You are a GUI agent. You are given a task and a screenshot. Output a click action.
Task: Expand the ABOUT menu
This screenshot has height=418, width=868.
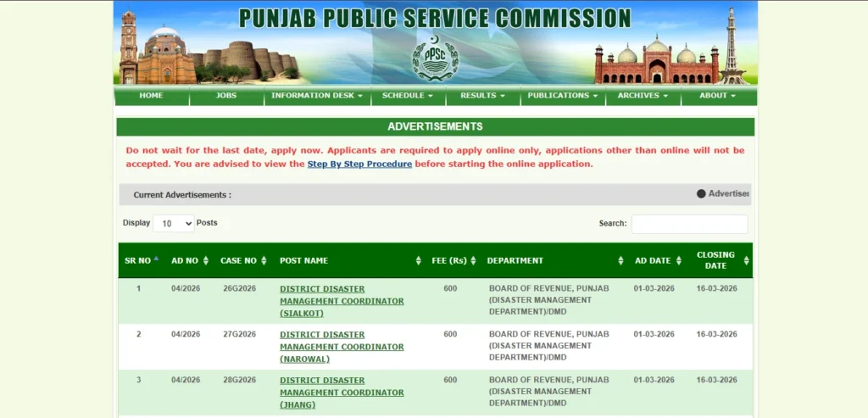(718, 95)
